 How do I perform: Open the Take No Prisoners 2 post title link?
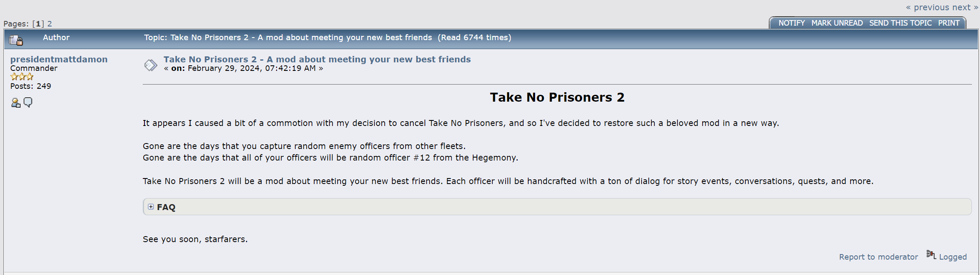pos(317,59)
